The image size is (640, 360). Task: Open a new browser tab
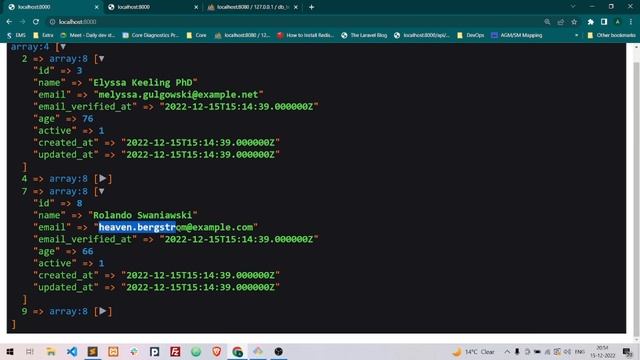click(311, 7)
